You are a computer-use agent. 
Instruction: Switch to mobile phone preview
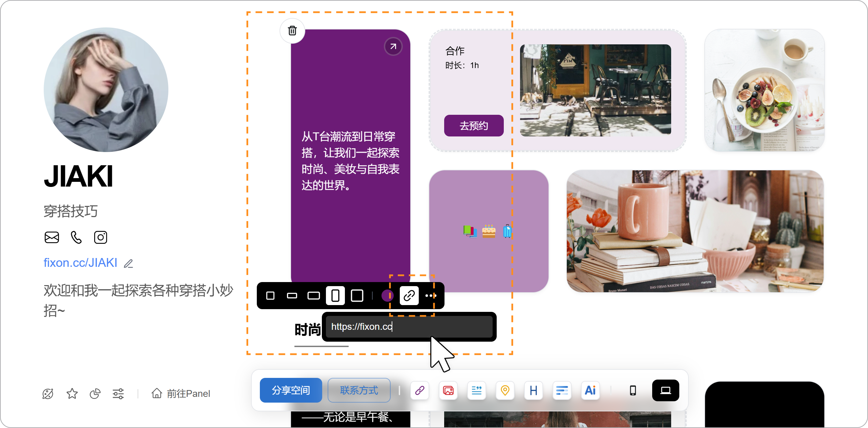click(x=633, y=390)
